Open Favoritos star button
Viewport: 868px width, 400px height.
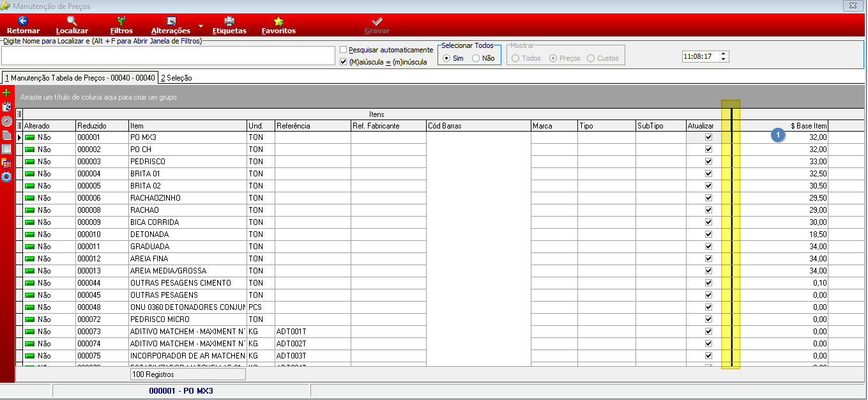278,26
